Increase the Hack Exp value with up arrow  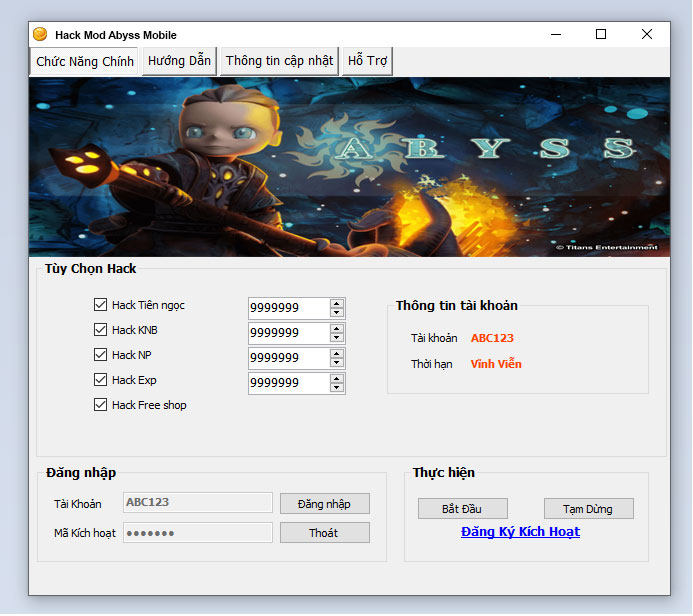point(337,379)
